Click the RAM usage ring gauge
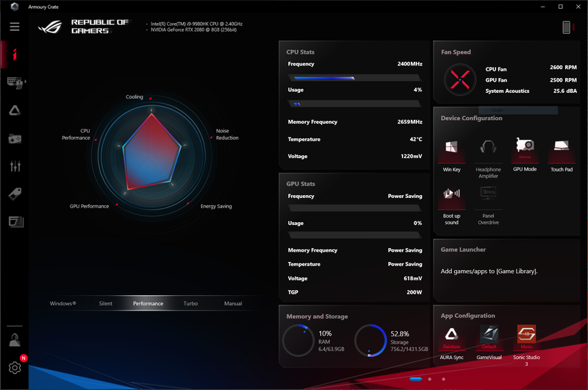588x390 pixels. (298, 341)
